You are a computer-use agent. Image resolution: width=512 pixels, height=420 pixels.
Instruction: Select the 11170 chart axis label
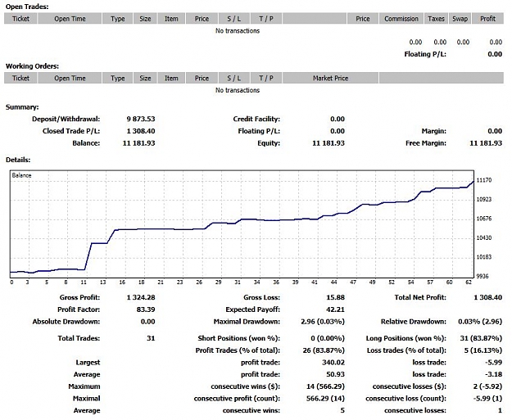tap(483, 180)
